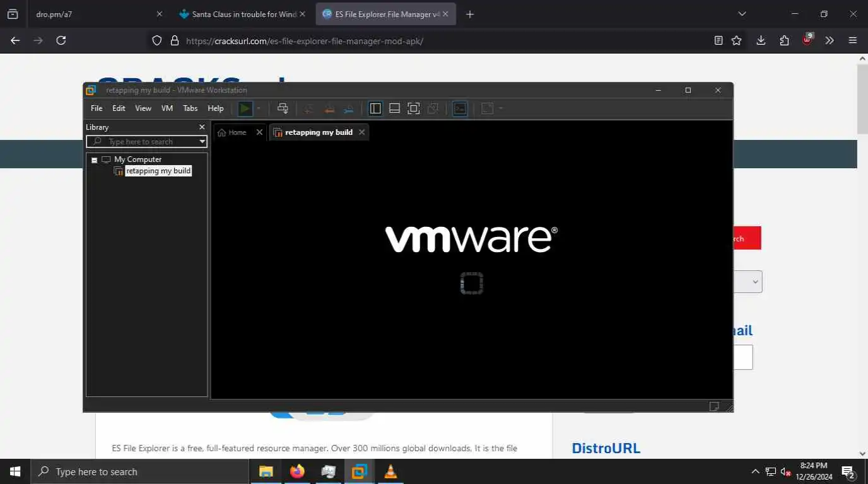The image size is (868, 484).
Task: Open Firefox application hamburger menu
Action: pos(853,40)
